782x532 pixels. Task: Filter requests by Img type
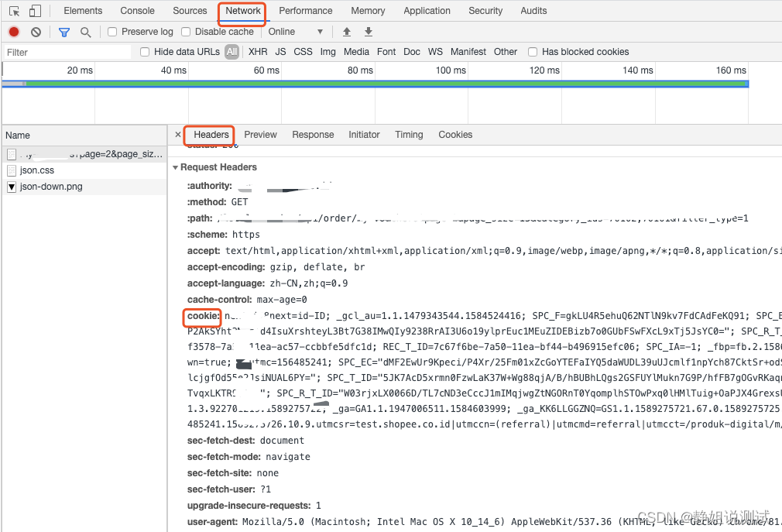click(328, 52)
